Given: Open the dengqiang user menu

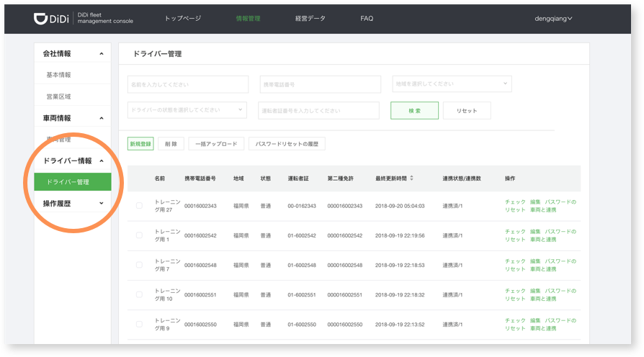Looking at the screenshot, I should click(x=553, y=19).
